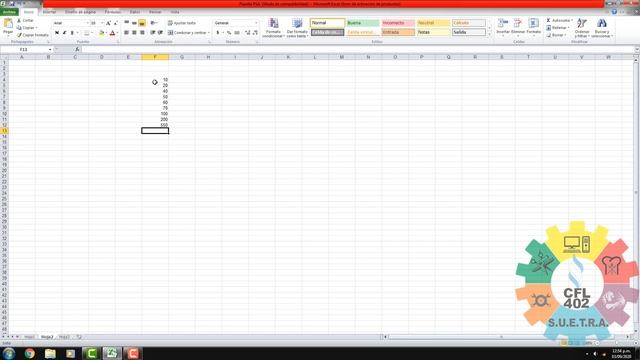Click Copiar formato paintbrush

33,35
